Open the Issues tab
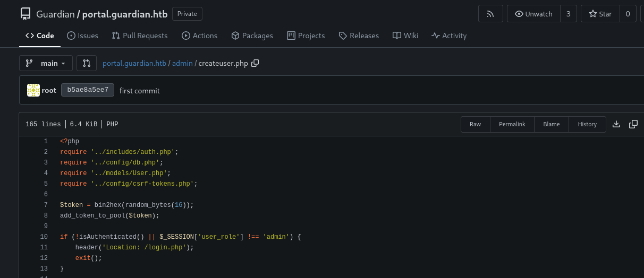The image size is (644, 278). 82,36
